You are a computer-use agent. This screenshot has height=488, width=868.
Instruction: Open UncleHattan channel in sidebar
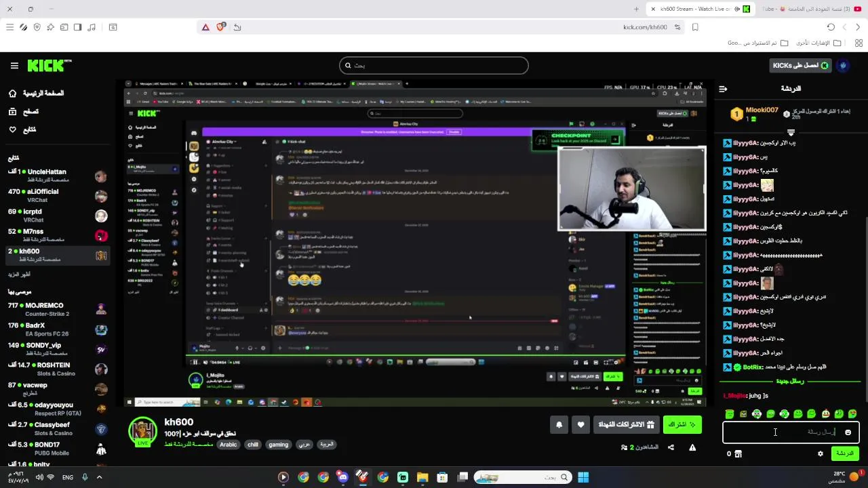pyautogui.click(x=58, y=176)
